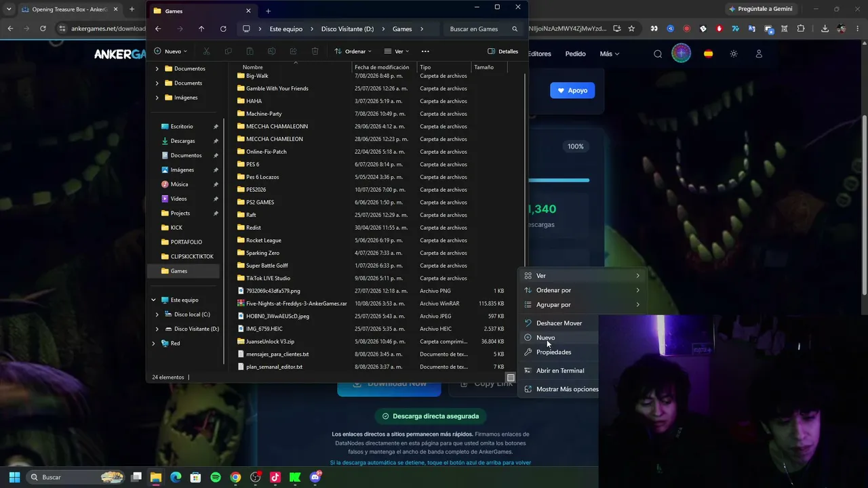868x488 pixels.
Task: Open the Ver view dropdown in Explorer toolbar
Action: (397, 52)
